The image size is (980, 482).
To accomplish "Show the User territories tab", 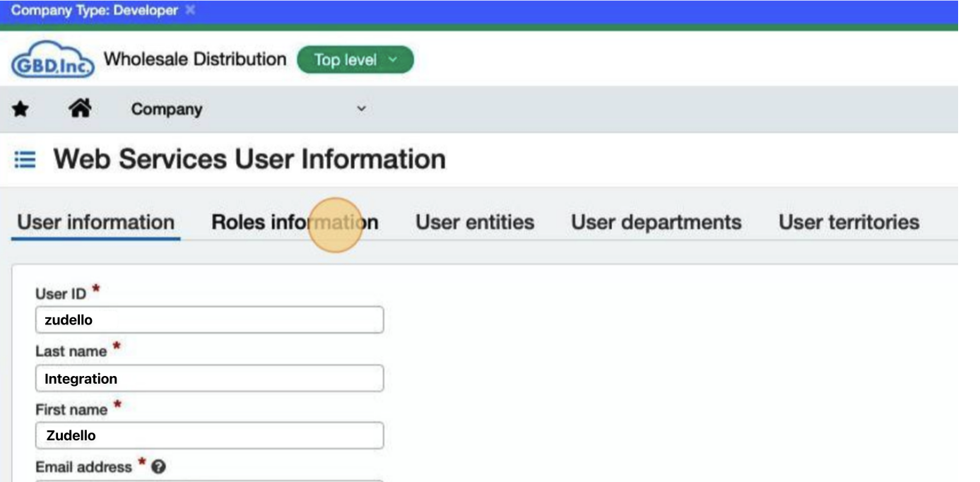I will pos(849,222).
